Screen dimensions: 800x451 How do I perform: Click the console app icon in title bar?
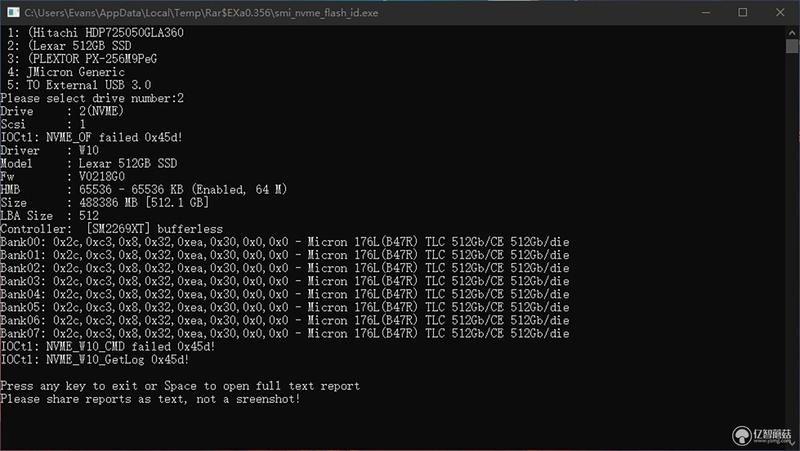click(13, 12)
